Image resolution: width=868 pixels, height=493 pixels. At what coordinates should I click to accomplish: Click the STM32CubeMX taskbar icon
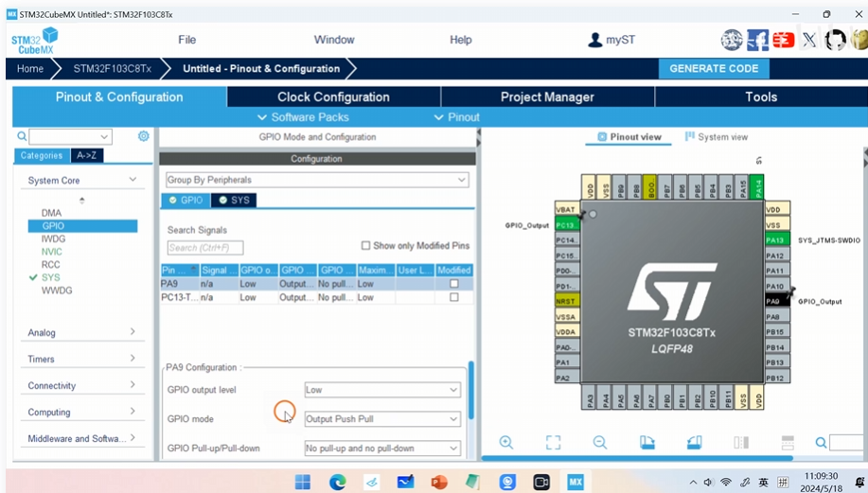[576, 482]
